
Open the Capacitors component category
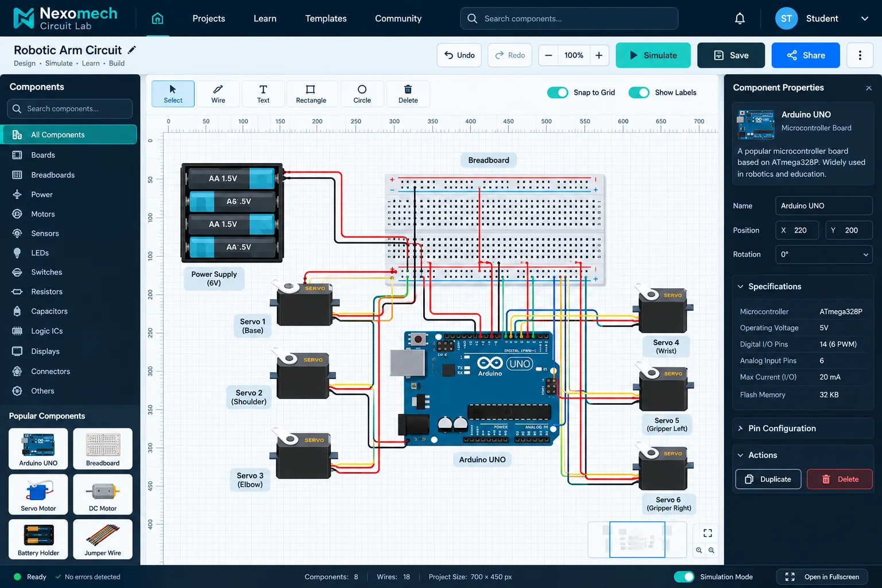click(69, 311)
